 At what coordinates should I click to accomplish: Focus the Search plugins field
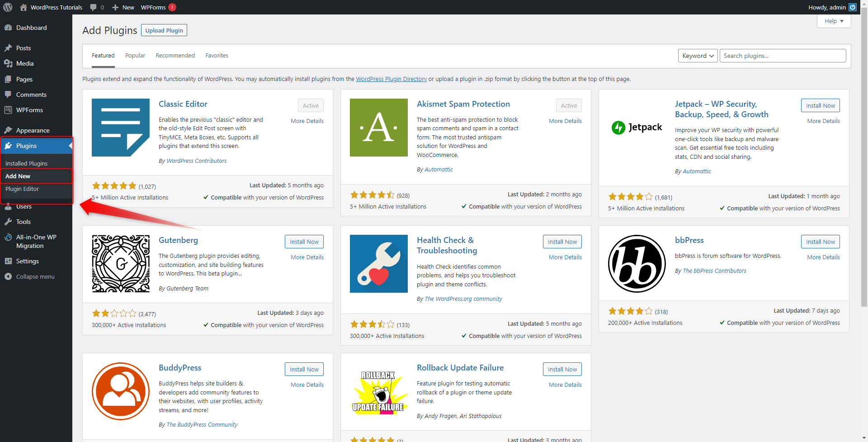[x=783, y=56]
